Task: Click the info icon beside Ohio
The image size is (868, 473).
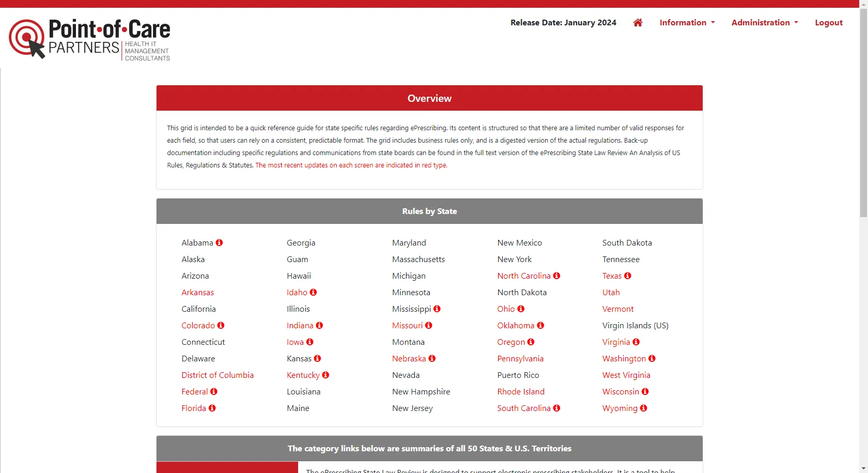Action: click(x=521, y=309)
